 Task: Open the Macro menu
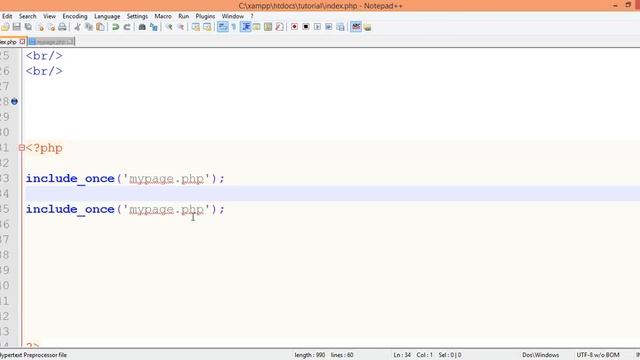(163, 16)
